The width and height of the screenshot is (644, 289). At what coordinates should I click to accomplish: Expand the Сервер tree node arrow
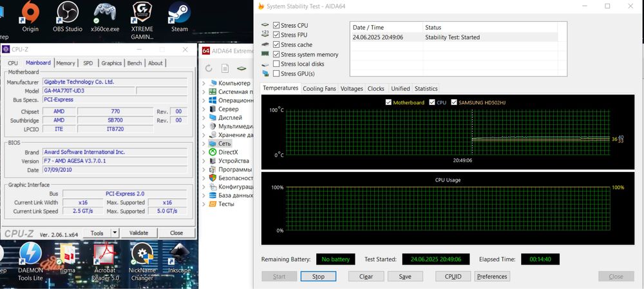[204, 109]
